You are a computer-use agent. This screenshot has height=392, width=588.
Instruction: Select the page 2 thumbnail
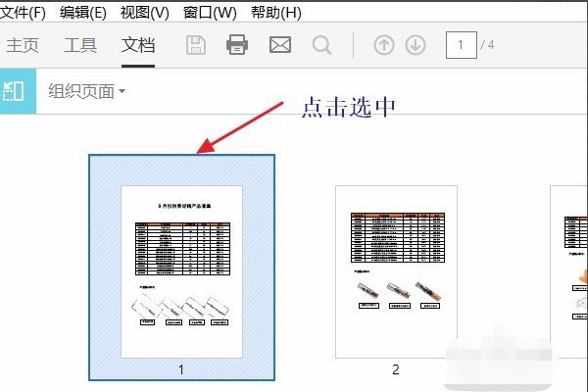pyautogui.click(x=396, y=271)
